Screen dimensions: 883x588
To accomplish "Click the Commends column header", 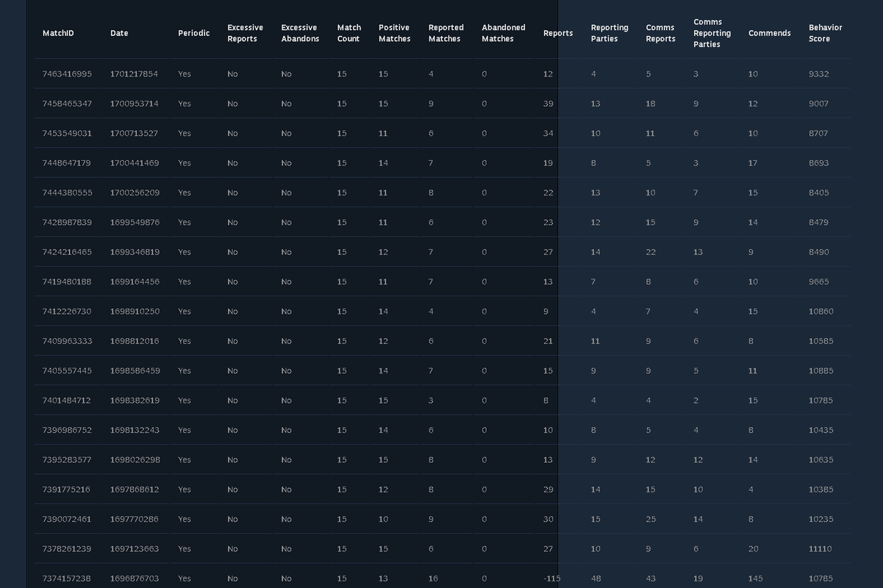I will tap(769, 33).
